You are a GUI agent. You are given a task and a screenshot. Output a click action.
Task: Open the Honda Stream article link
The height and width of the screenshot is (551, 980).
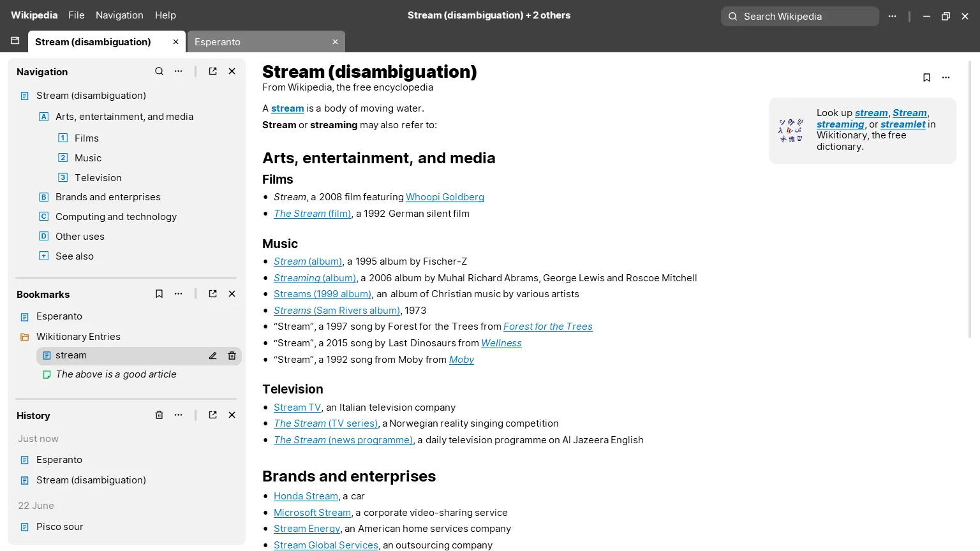tap(306, 496)
